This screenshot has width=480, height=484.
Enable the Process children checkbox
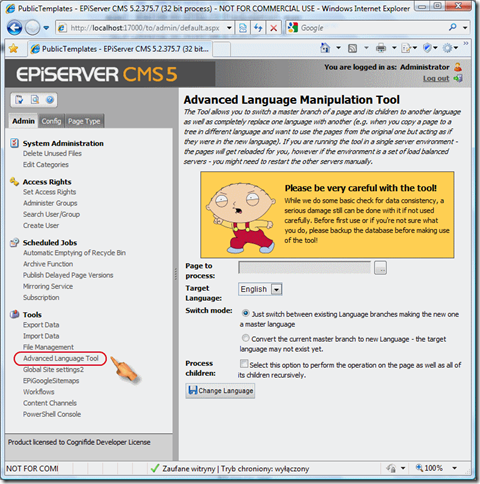pyautogui.click(x=244, y=363)
